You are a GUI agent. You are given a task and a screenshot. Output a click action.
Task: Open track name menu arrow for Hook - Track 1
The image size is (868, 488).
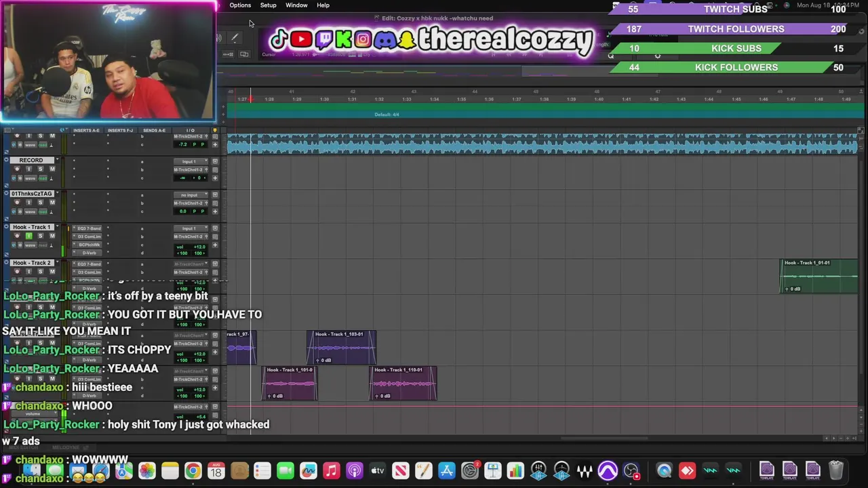tap(57, 227)
